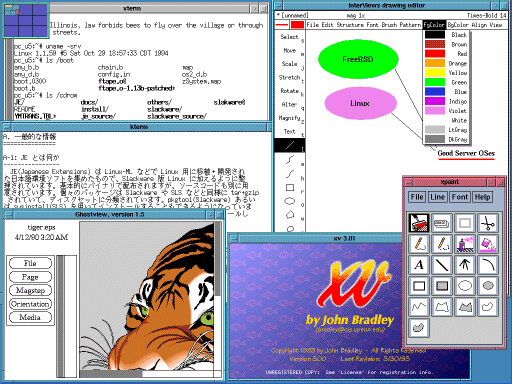512x384 pixels.
Task: Select the rectangle tool in drawing editor
Action: pyautogui.click(x=290, y=188)
